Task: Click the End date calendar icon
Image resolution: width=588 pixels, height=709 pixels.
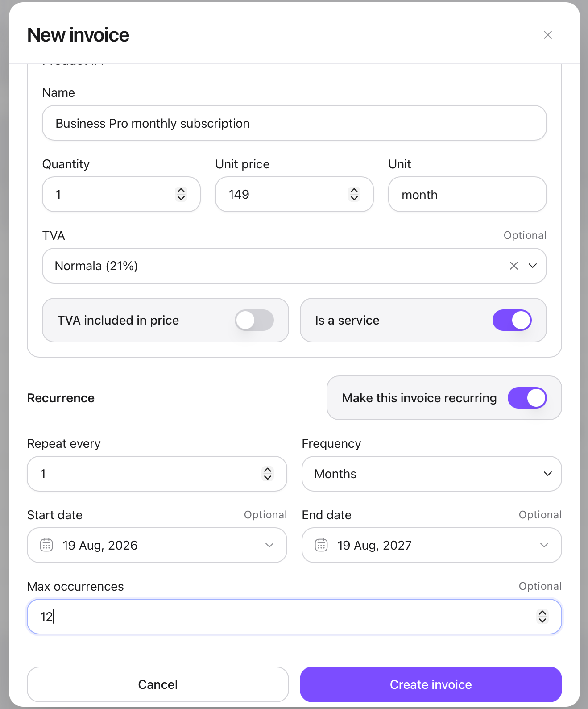Action: tap(321, 545)
